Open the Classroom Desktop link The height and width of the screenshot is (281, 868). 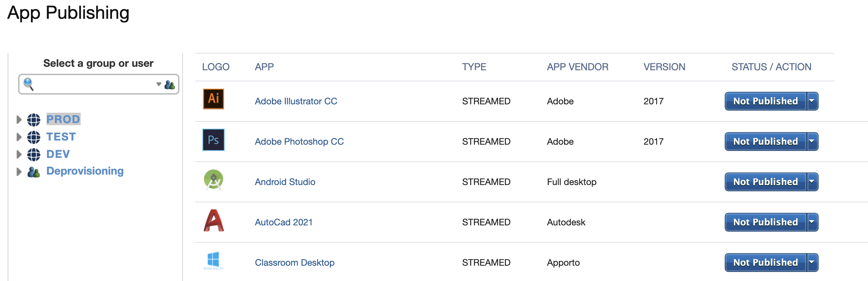[295, 263]
